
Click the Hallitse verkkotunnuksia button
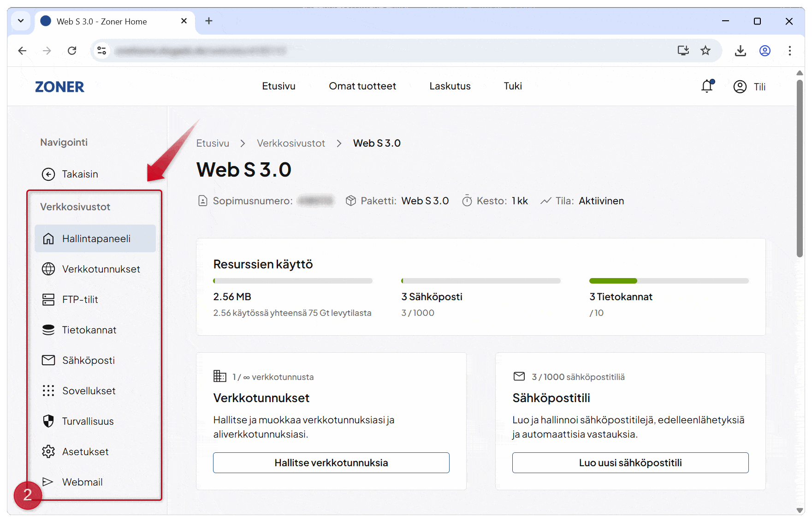click(x=331, y=463)
